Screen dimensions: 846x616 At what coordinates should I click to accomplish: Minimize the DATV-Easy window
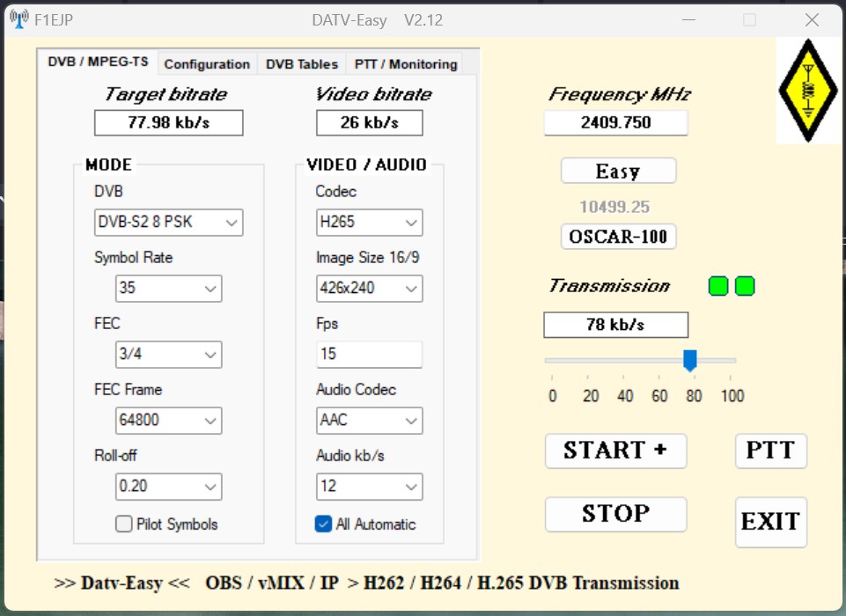click(x=688, y=20)
